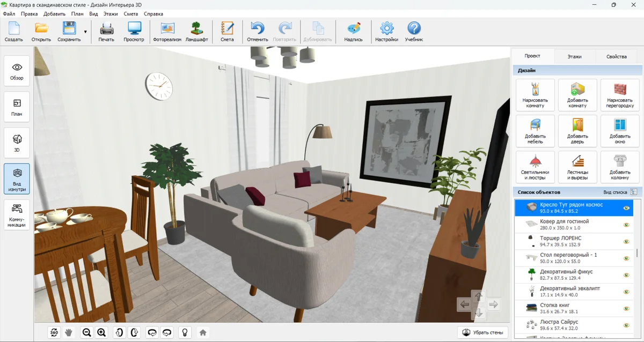644x342 pixels.
Task: Move the camera forward with the up arrow
Action: [x=479, y=296]
